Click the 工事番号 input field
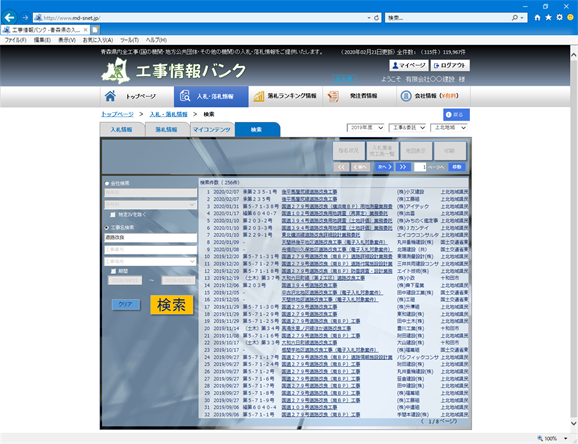578x444 pixels. [150, 250]
